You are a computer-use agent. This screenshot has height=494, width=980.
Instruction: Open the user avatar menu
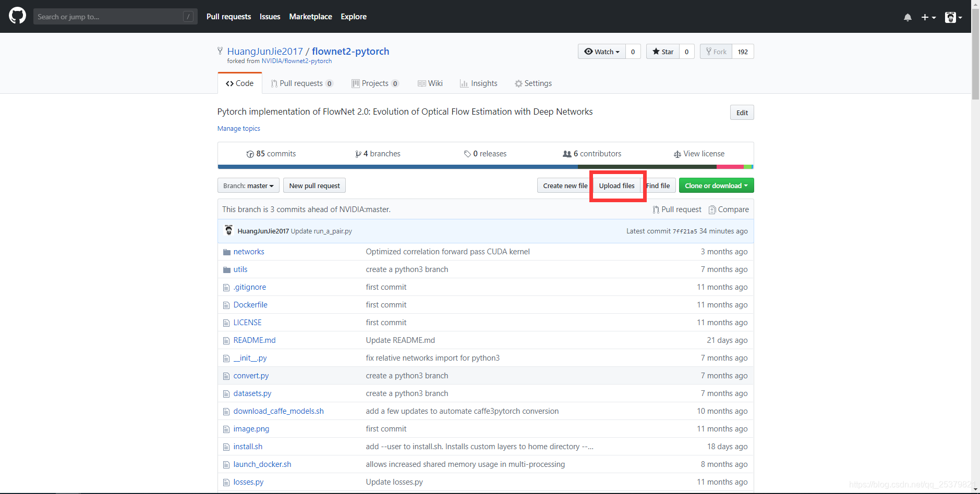(953, 17)
